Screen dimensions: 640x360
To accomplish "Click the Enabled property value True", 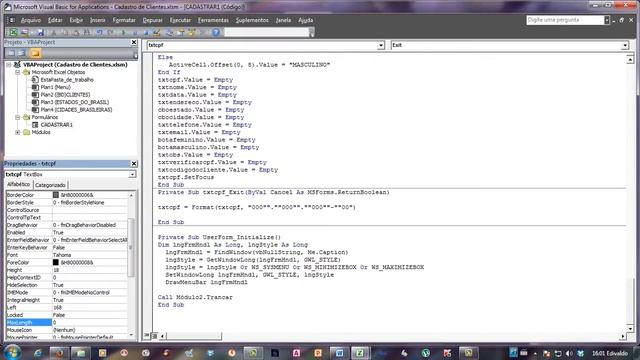I will 58,233.
